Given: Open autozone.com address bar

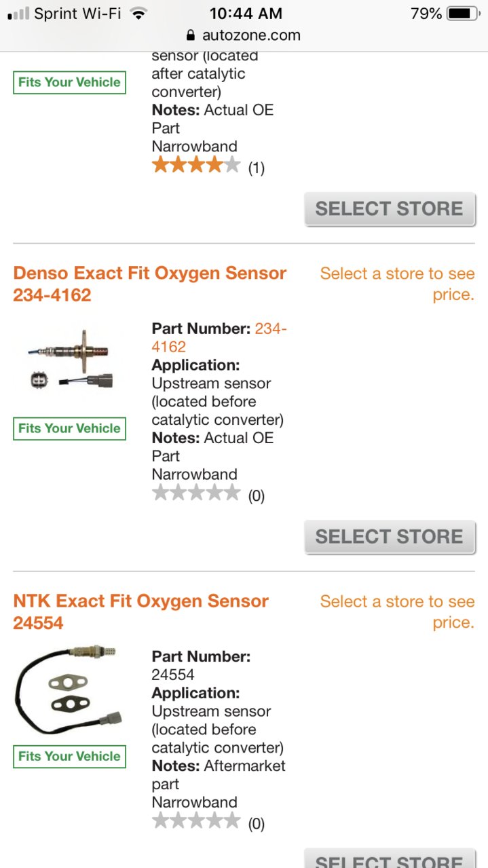Looking at the screenshot, I should (244, 35).
